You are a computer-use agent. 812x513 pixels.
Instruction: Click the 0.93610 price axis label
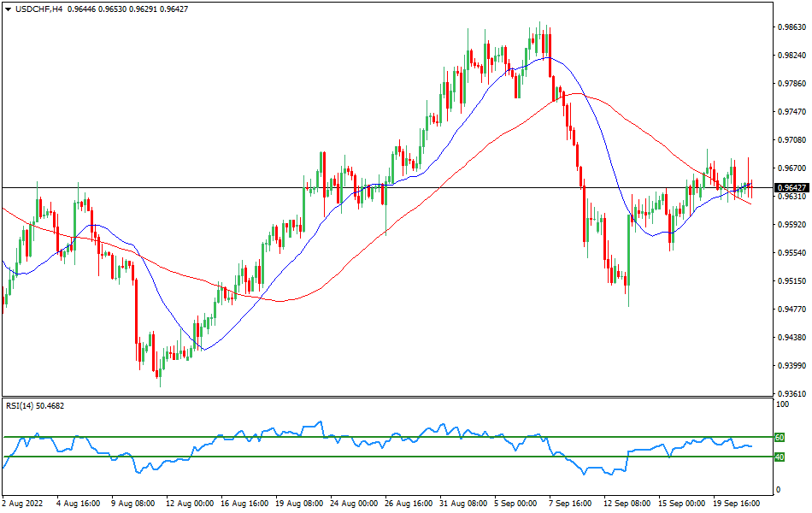790,394
